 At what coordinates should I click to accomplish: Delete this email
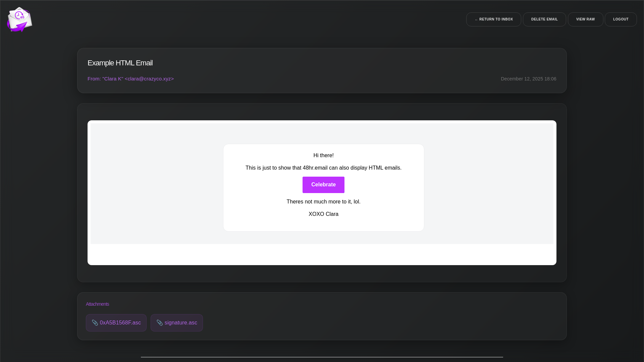pyautogui.click(x=544, y=19)
